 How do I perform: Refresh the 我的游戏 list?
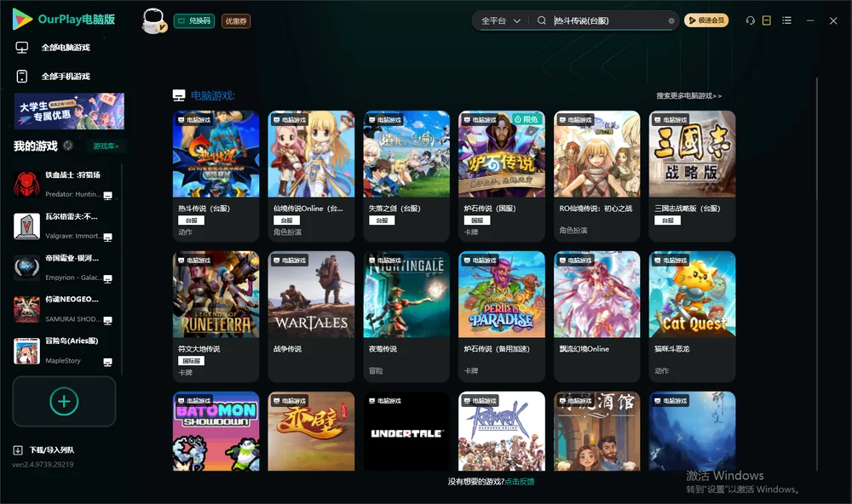[x=68, y=146]
